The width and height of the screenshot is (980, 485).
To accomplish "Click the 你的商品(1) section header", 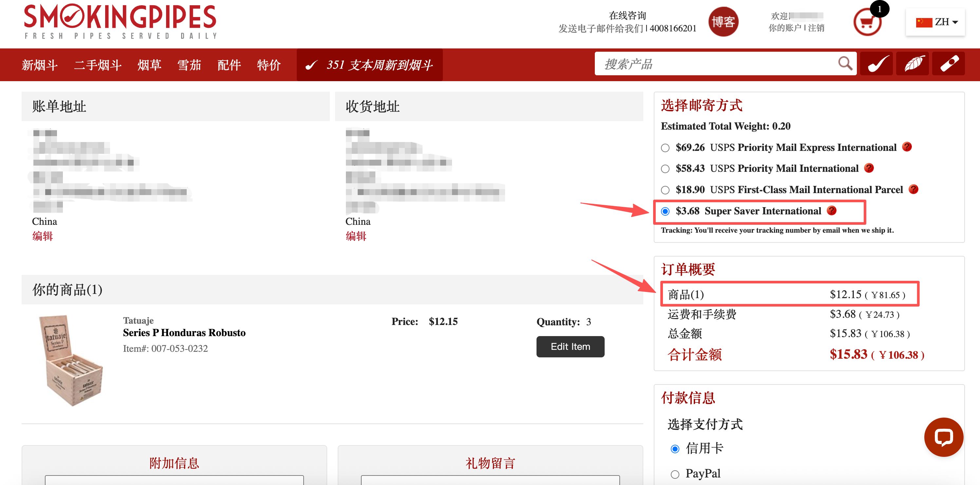I will click(x=332, y=289).
